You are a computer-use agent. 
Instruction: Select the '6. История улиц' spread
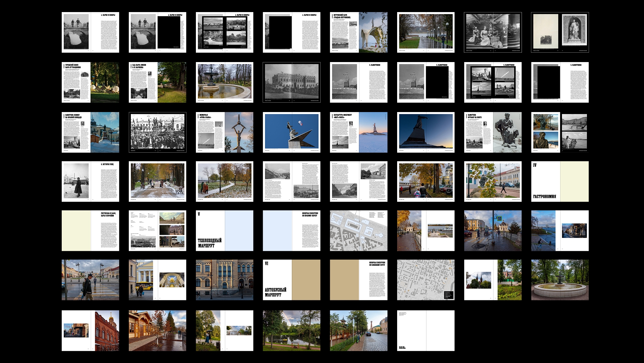pos(90,182)
